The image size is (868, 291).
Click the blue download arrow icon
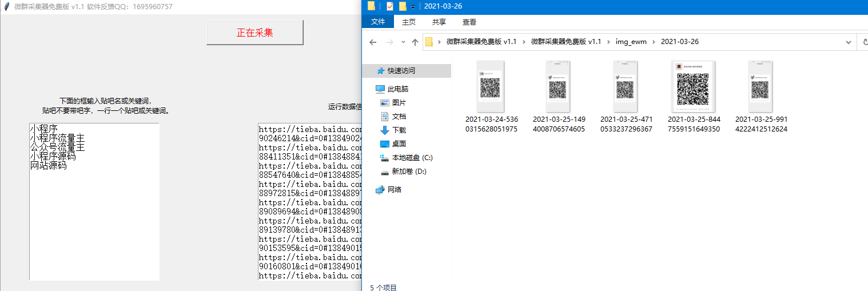click(x=385, y=130)
